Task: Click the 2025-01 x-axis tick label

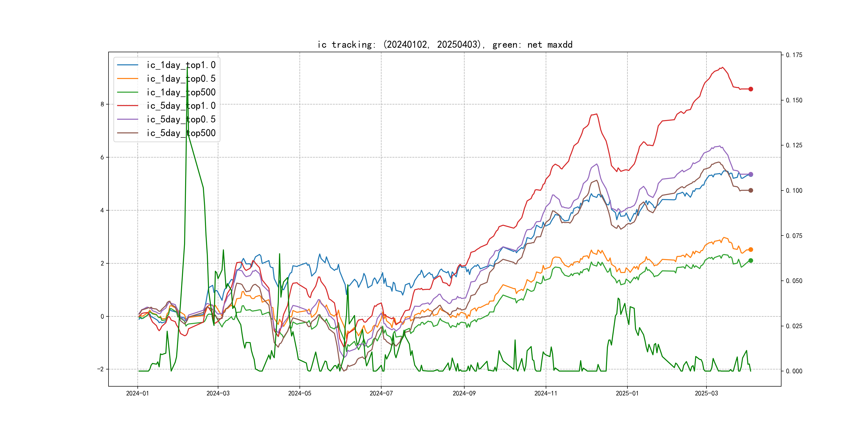Action: 627,393
